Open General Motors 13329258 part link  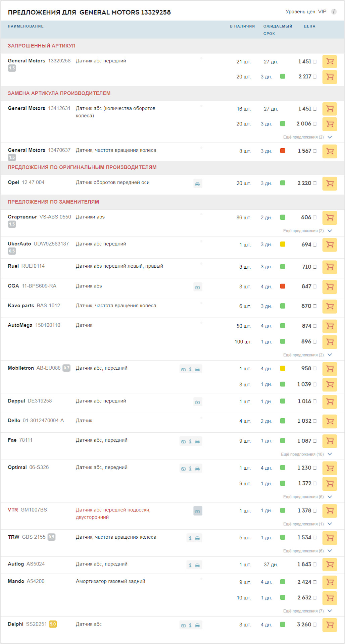click(x=39, y=61)
